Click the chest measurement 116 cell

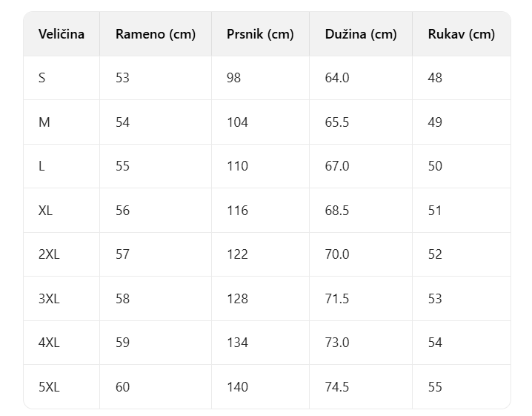[x=237, y=211]
